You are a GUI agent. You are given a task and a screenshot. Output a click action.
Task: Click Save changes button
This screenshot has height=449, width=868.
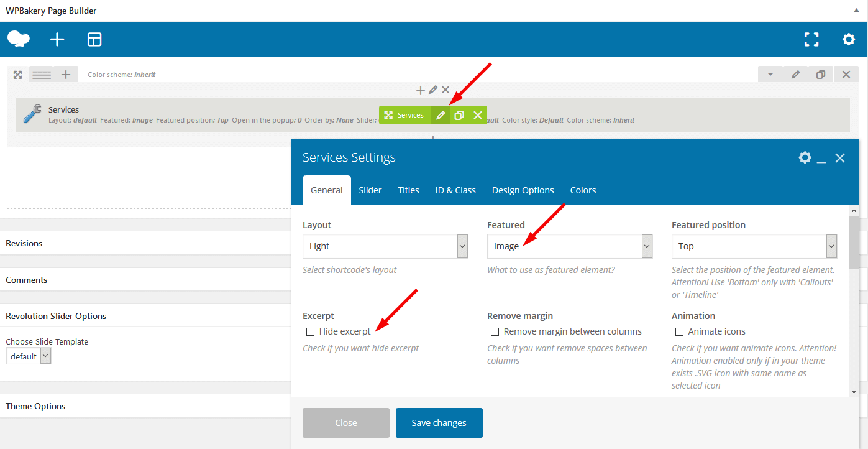(x=439, y=423)
